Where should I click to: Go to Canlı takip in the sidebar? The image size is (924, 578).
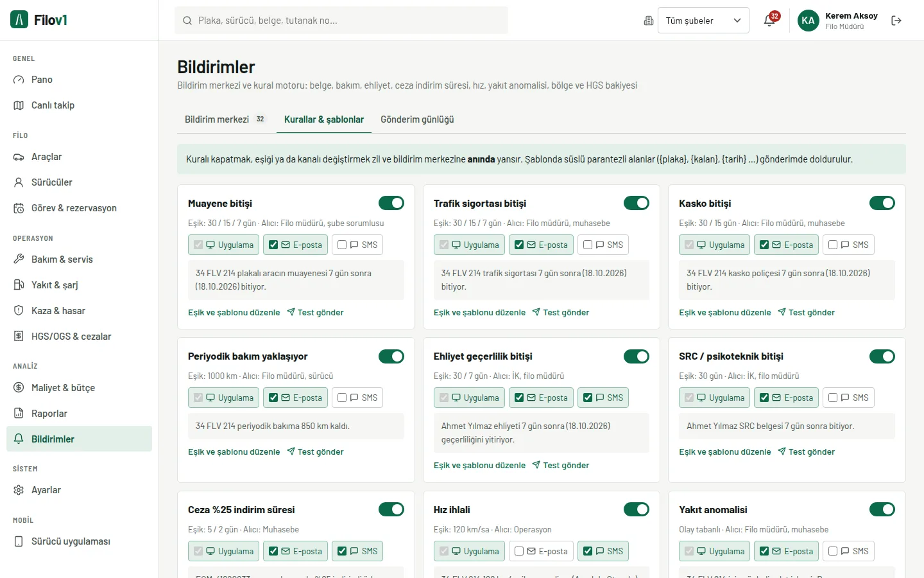point(80,105)
